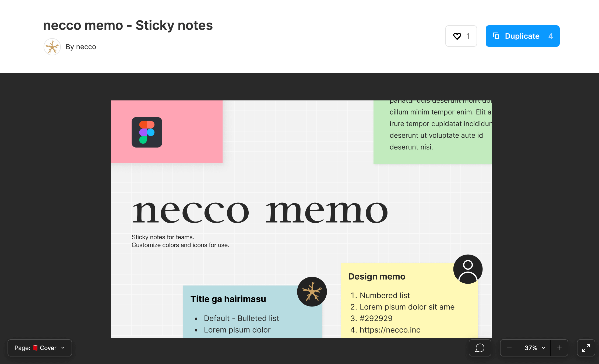Viewport: 599px width, 364px height.
Task: Open the 37% zoom level dropdown
Action: pos(534,348)
